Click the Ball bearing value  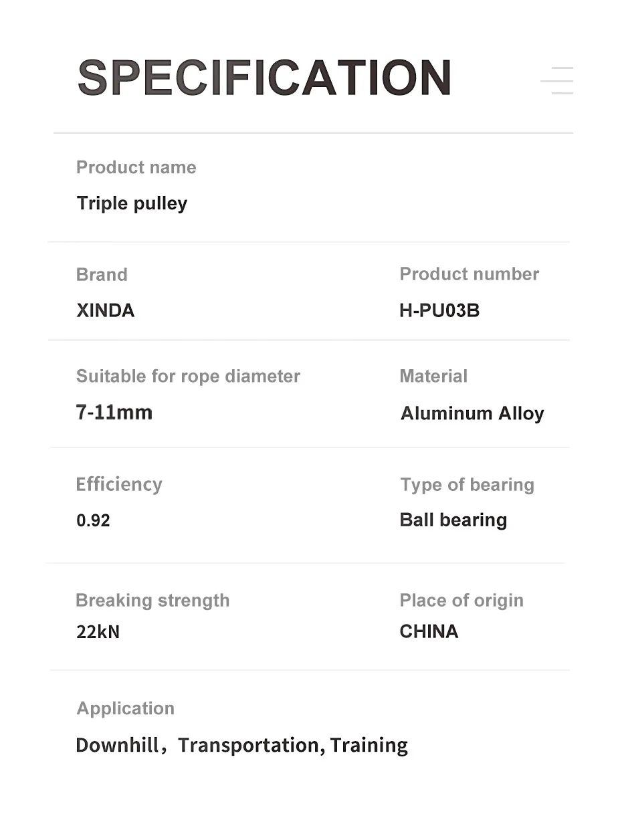click(453, 520)
